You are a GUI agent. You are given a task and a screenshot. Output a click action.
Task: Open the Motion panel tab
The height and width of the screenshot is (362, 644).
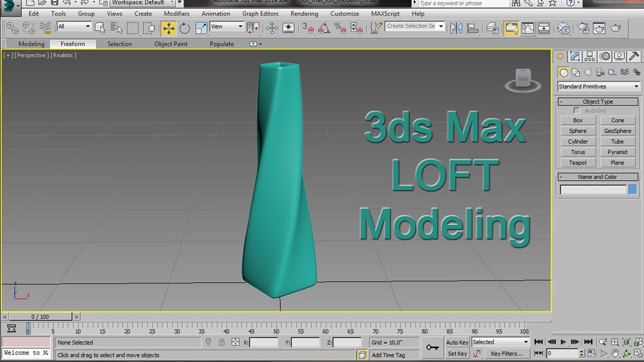(x=605, y=56)
